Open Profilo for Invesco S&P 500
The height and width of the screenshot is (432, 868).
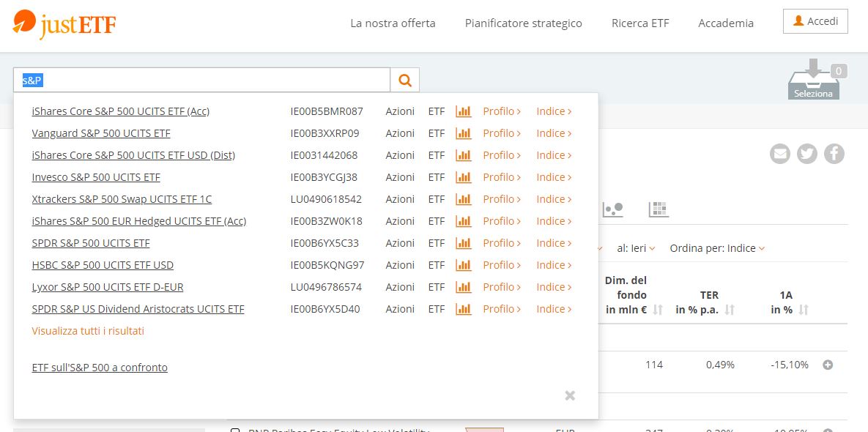pyautogui.click(x=502, y=177)
